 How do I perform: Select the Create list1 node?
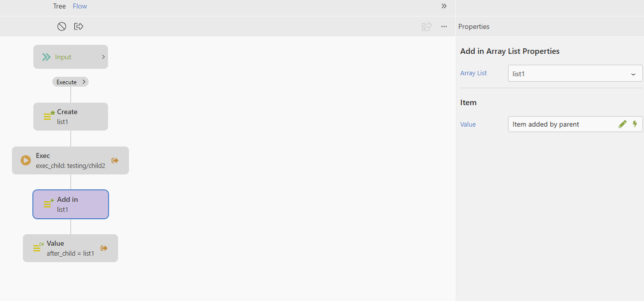click(71, 117)
